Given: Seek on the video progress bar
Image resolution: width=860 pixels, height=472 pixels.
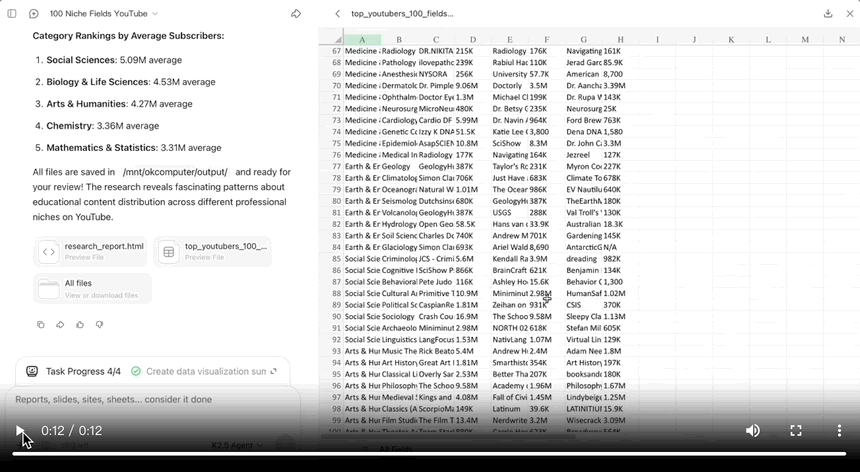Looking at the screenshot, I should [429, 454].
